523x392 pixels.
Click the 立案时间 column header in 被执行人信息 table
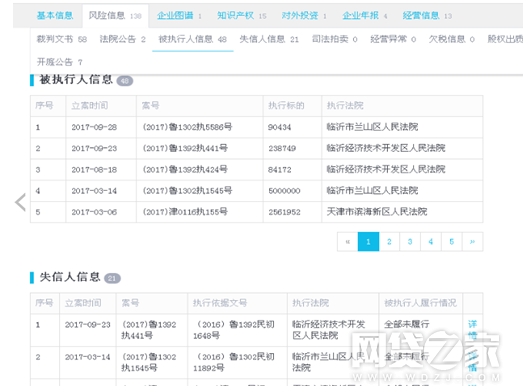point(89,106)
